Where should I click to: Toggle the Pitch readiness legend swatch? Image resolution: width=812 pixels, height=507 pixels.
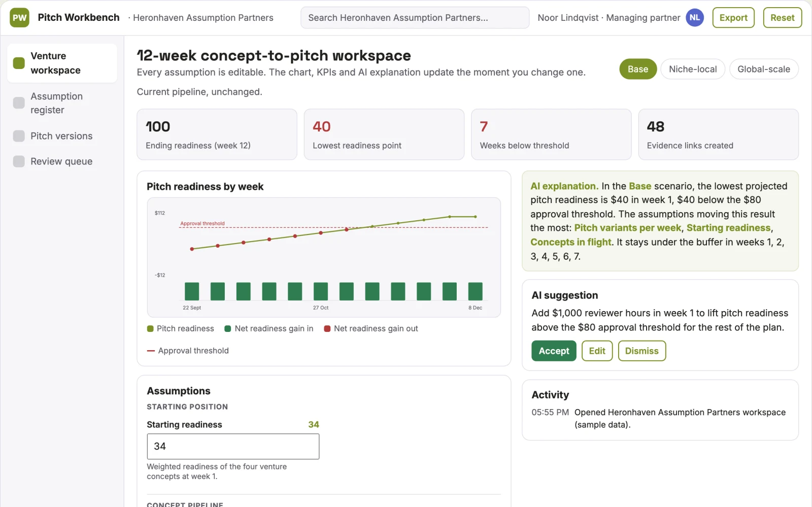(150, 329)
